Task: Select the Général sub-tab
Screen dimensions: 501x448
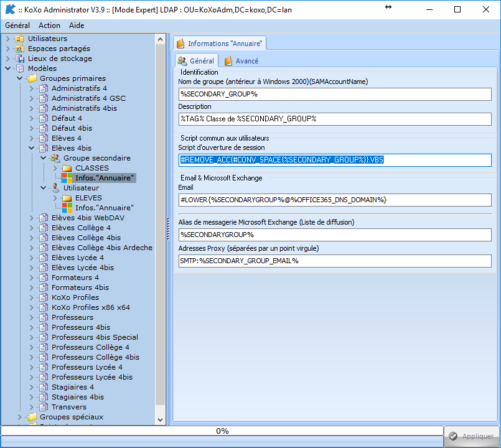Action: (x=196, y=60)
